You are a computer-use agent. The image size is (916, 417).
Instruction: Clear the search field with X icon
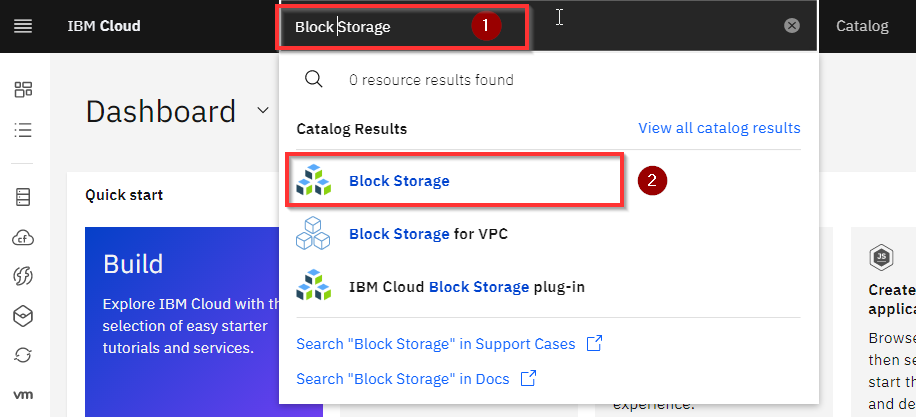click(792, 26)
